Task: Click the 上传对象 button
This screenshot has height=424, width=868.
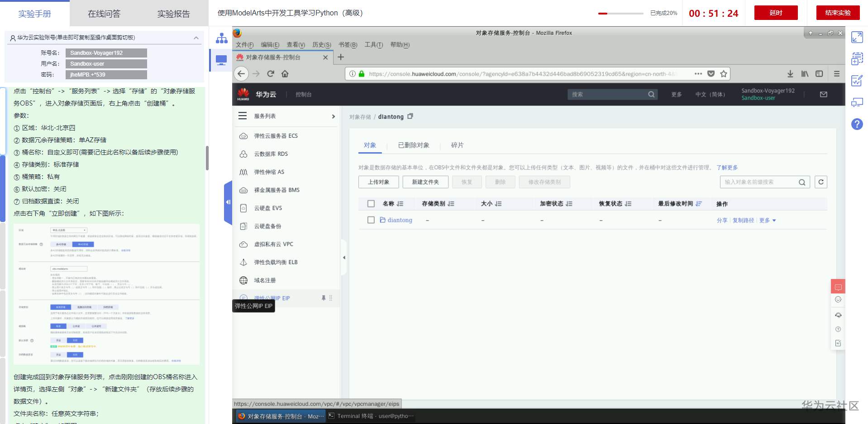Action: 378,182
